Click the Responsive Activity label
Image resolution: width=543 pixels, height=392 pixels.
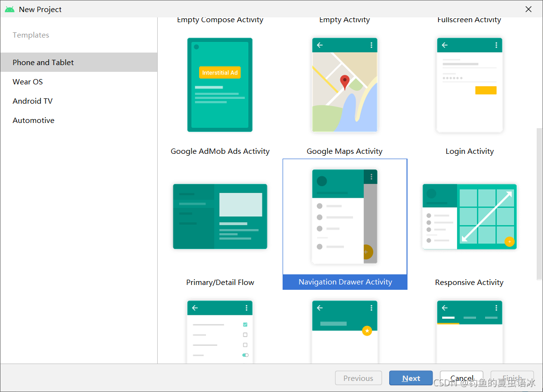click(469, 282)
